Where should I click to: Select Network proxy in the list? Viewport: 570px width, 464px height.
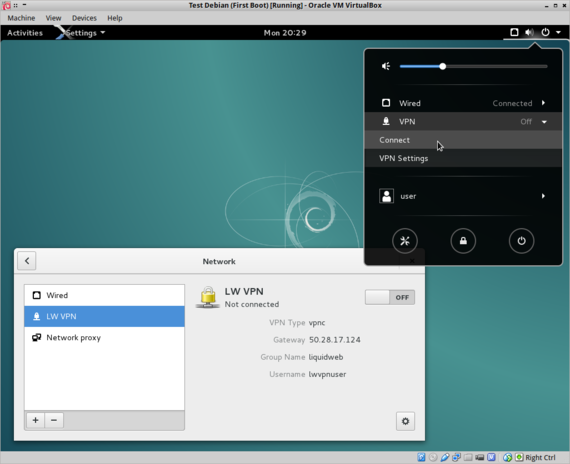point(104,337)
